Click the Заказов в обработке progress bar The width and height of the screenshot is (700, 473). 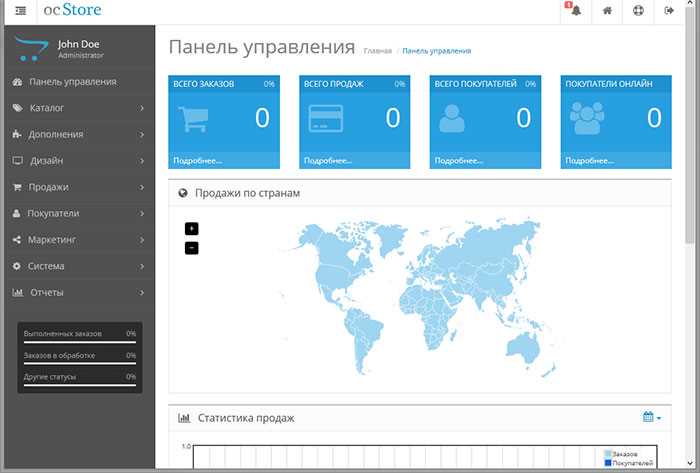[80, 364]
